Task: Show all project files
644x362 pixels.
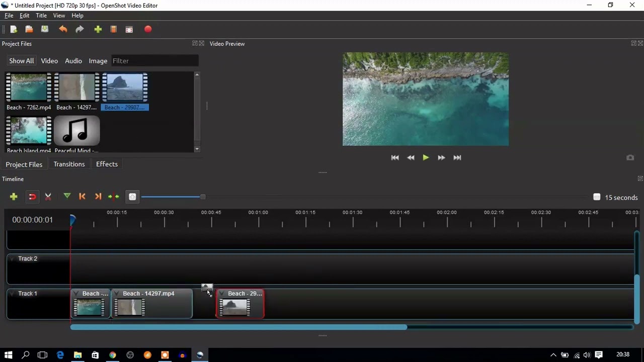Action: coord(22,61)
